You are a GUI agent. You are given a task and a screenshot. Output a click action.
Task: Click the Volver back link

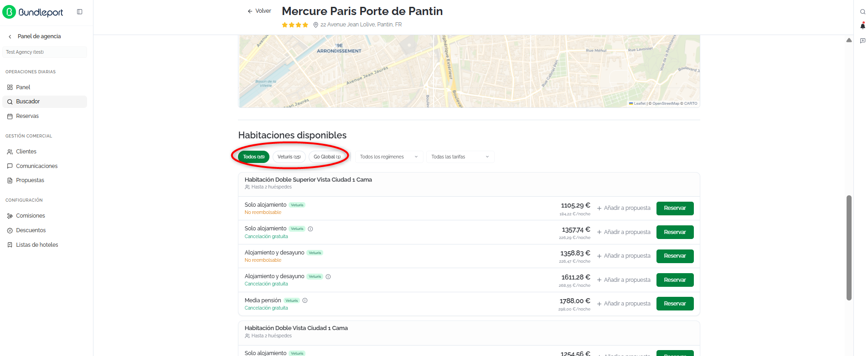tap(259, 11)
